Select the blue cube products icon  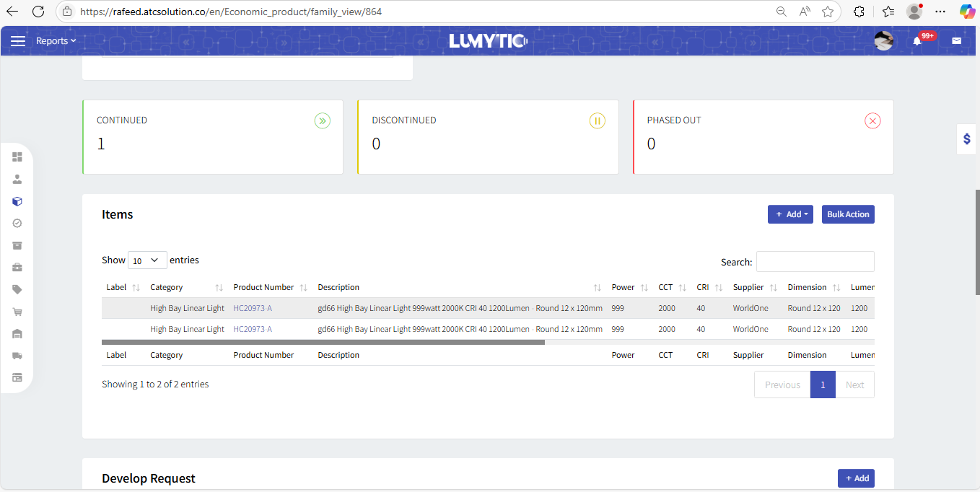pyautogui.click(x=17, y=201)
